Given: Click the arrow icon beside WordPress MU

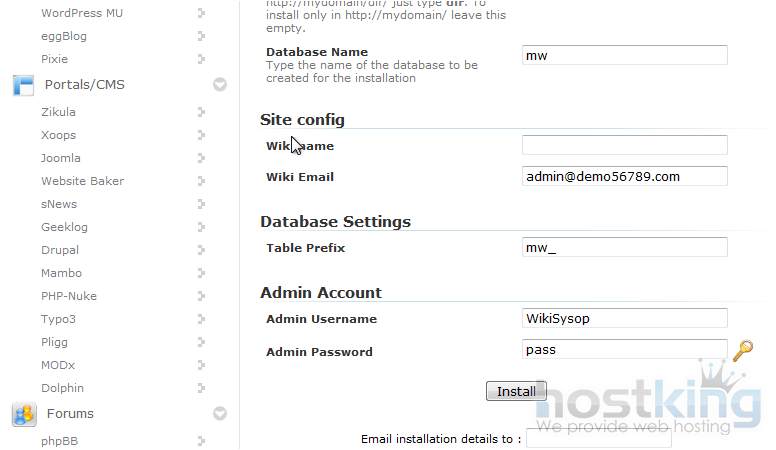Looking at the screenshot, I should pyautogui.click(x=201, y=13).
